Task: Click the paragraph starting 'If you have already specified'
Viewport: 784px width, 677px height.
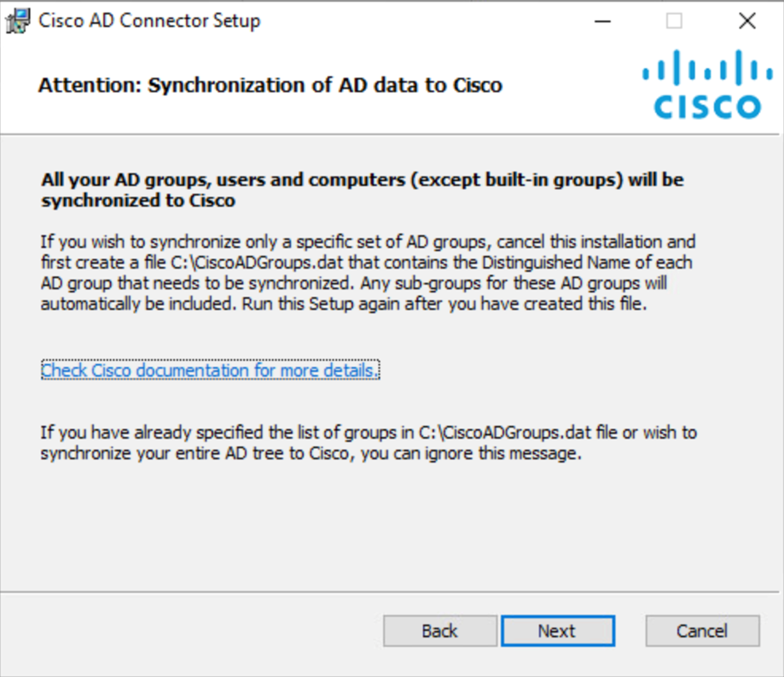Action: 369,443
